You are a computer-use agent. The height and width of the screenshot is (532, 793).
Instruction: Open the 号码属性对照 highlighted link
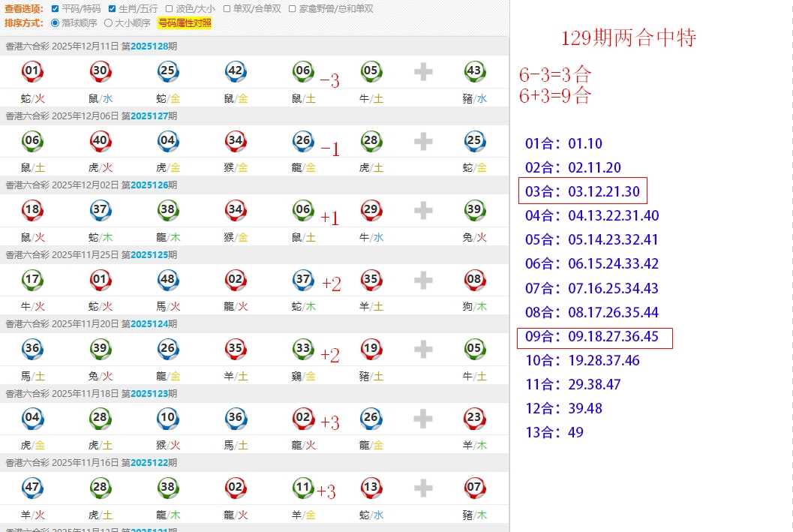[185, 23]
